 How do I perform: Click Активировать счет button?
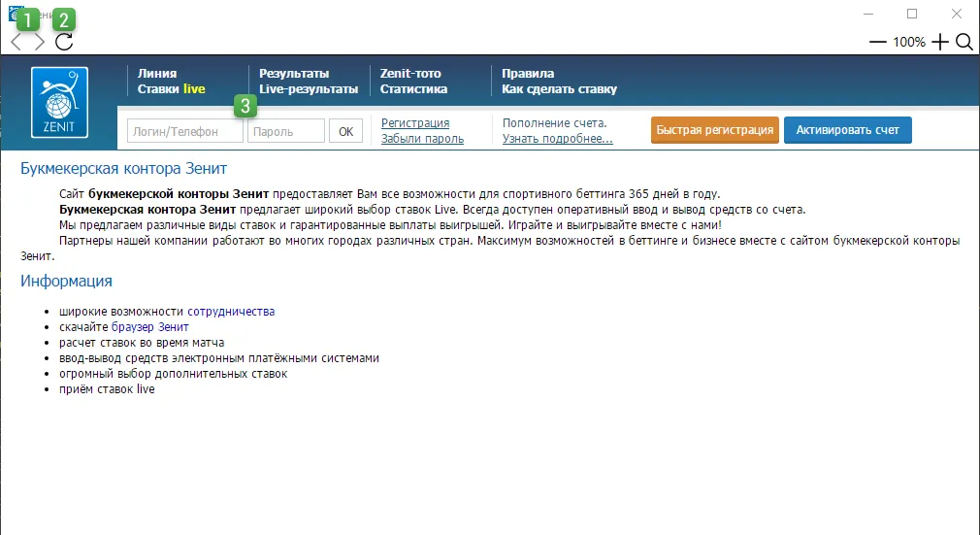tap(847, 130)
